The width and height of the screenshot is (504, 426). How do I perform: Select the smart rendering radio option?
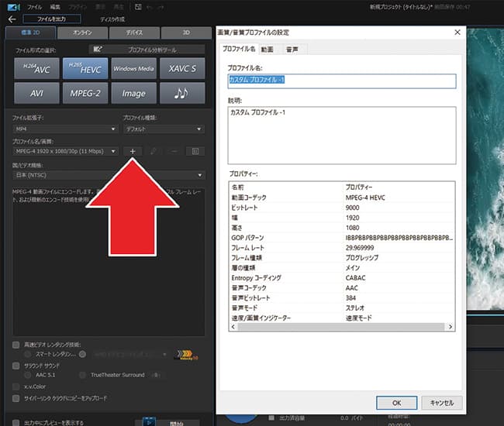coord(28,354)
